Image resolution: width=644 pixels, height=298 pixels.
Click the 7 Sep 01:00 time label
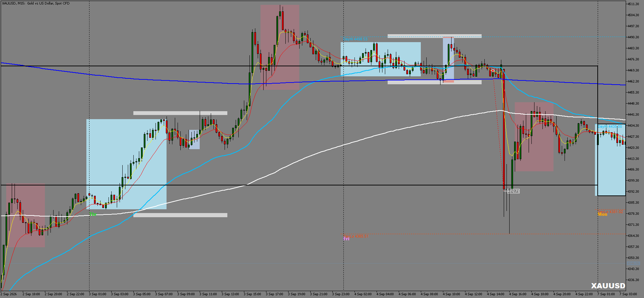tap(606, 294)
